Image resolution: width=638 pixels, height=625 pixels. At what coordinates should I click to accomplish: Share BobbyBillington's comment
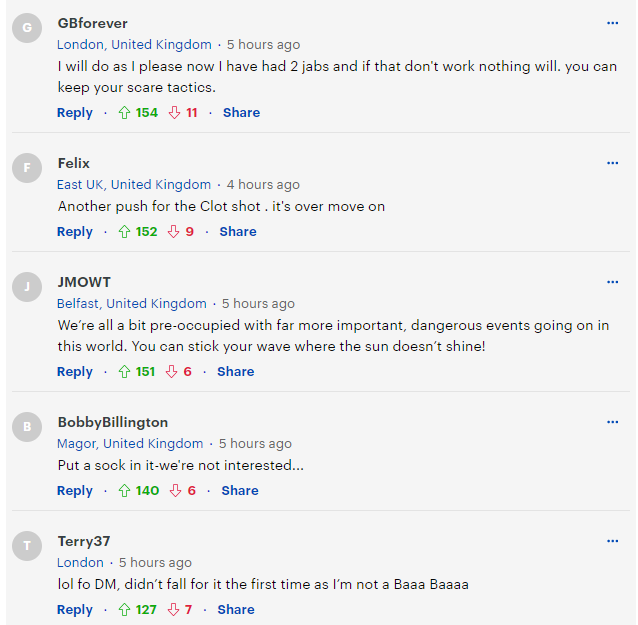point(240,491)
